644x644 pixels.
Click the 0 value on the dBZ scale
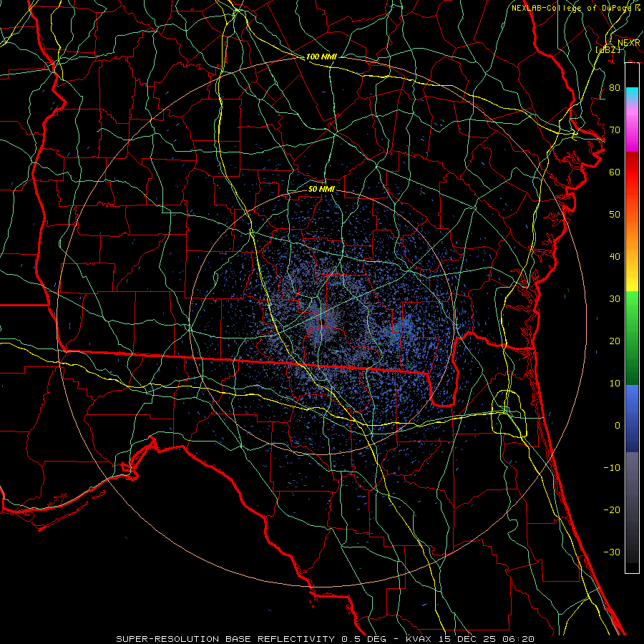click(x=618, y=426)
